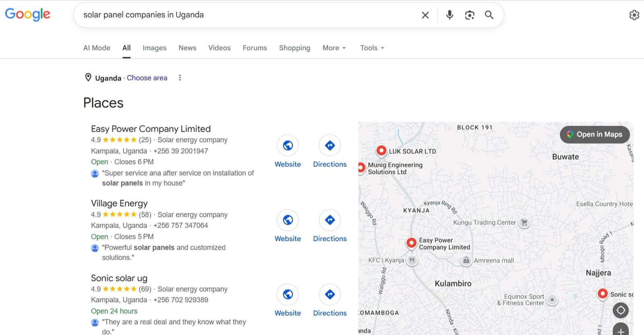This screenshot has height=335, width=644.
Task: Click Directions label for Village Energy
Action: tap(330, 238)
